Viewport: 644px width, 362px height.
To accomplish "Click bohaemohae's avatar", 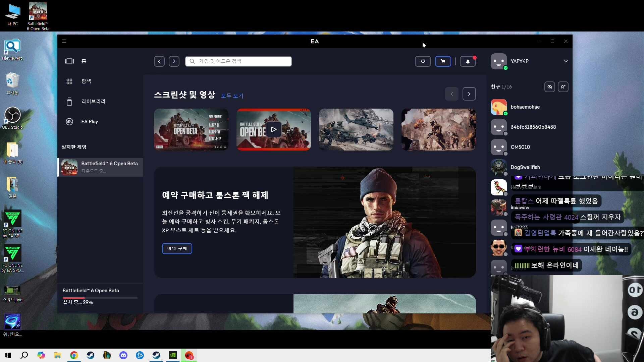I will [x=499, y=107].
